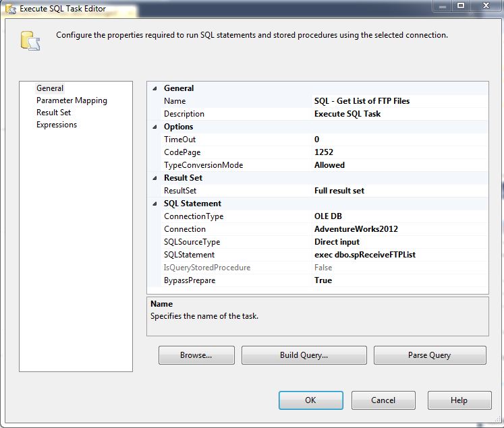Open Help for this editor

point(459,400)
